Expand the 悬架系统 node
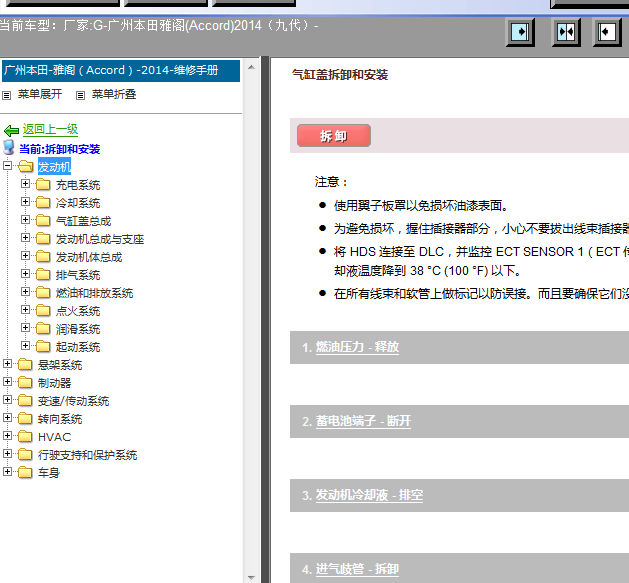 click(7, 364)
